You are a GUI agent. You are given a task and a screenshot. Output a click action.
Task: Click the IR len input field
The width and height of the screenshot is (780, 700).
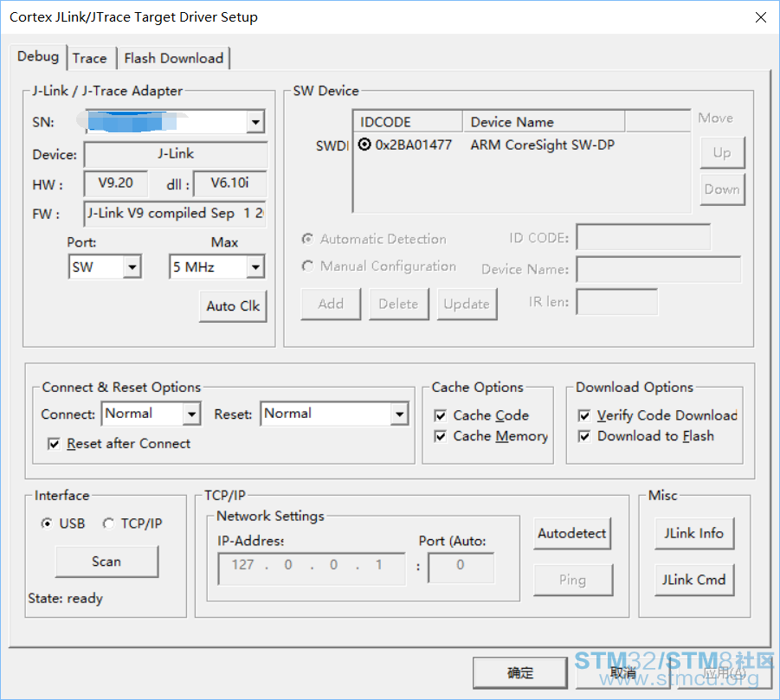click(x=617, y=302)
